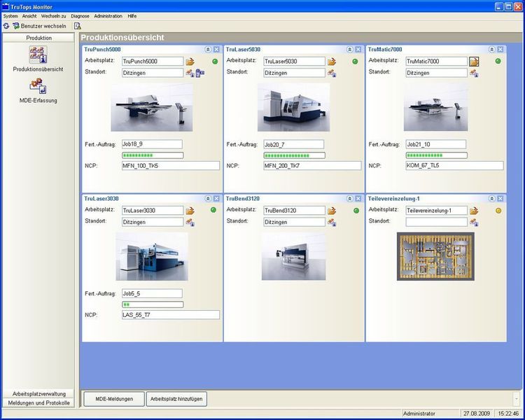Click the green status light of TruLaser5030
The height and width of the screenshot is (420, 525).
click(355, 62)
